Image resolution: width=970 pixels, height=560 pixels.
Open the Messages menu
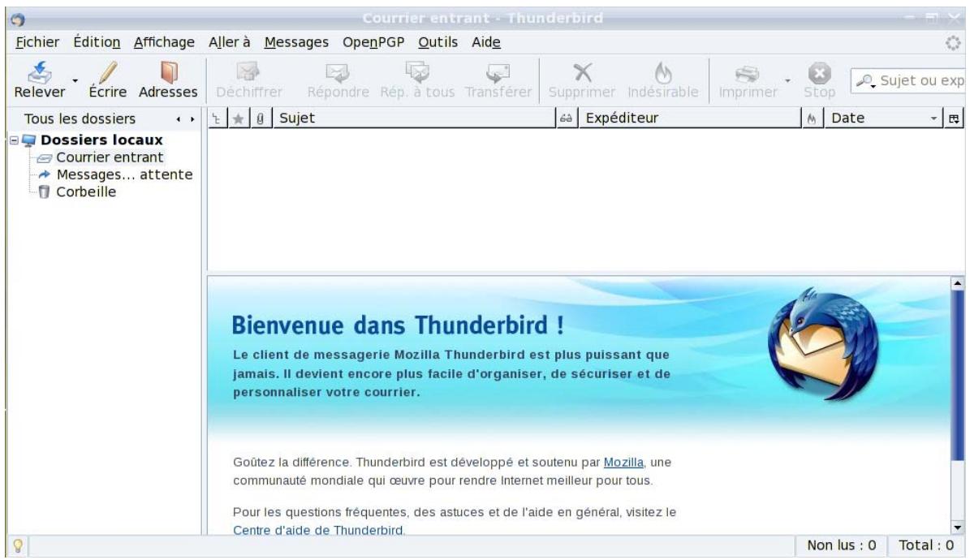(x=296, y=42)
